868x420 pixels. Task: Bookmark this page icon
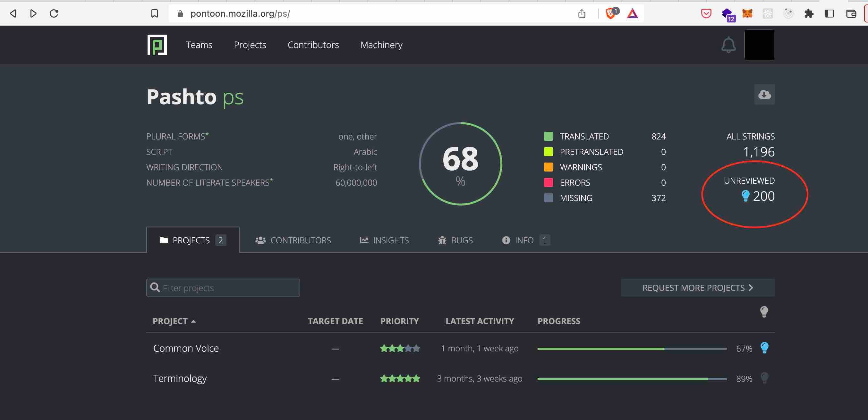click(x=154, y=13)
